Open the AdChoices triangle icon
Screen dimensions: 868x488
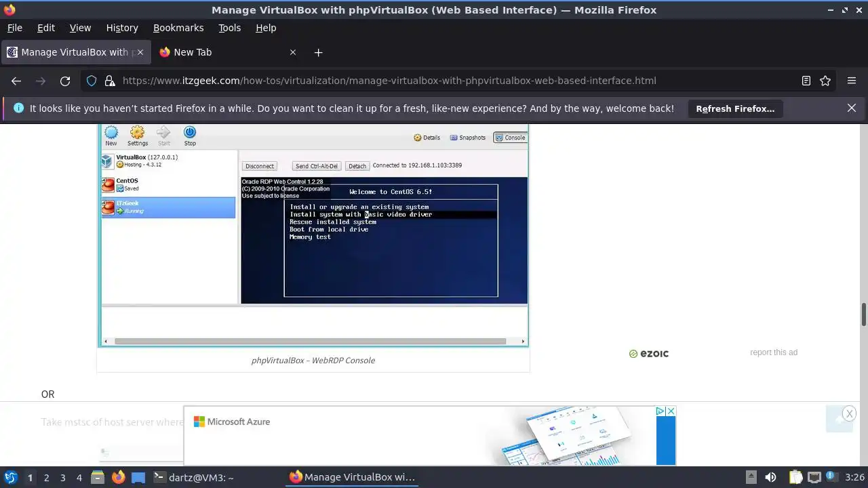click(660, 411)
